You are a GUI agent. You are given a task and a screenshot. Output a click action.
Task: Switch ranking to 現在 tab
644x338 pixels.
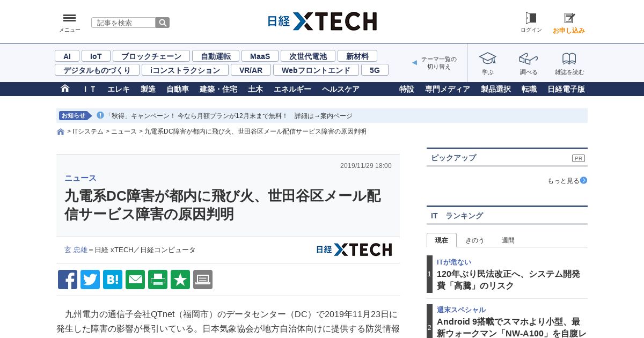[442, 240]
